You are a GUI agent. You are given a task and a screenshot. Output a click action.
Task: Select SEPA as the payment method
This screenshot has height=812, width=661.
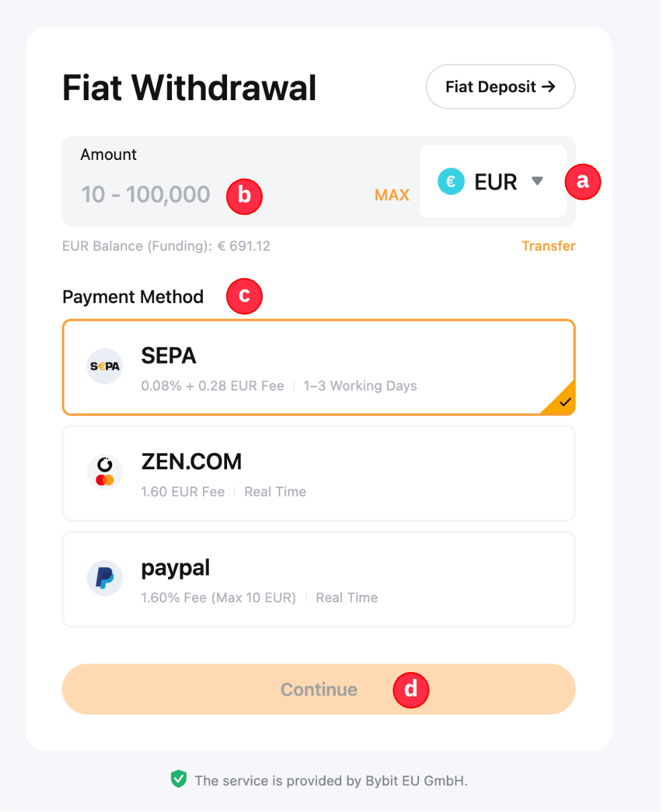tap(318, 367)
